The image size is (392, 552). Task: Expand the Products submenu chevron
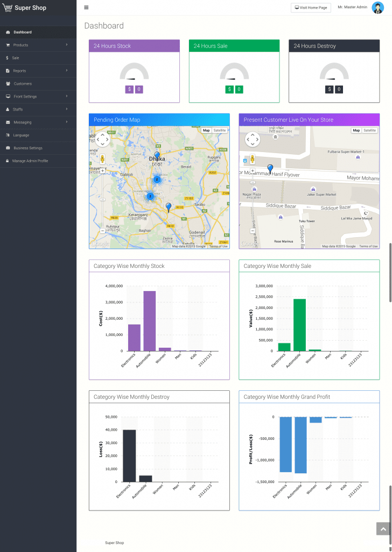[x=66, y=45]
